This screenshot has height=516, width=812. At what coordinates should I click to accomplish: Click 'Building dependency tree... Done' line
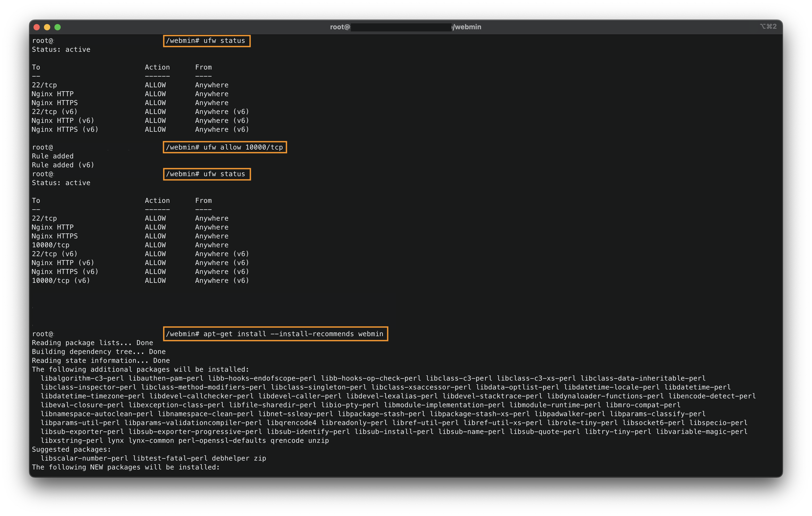[99, 352]
